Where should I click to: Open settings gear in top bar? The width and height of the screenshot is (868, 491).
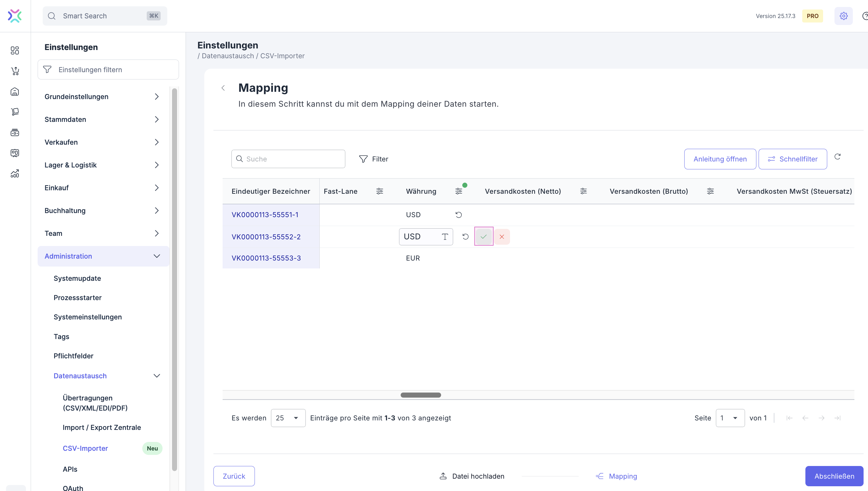[x=843, y=16]
